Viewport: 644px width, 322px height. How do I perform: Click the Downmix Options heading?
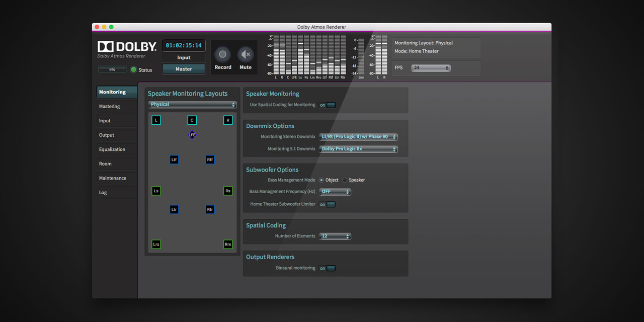(270, 126)
